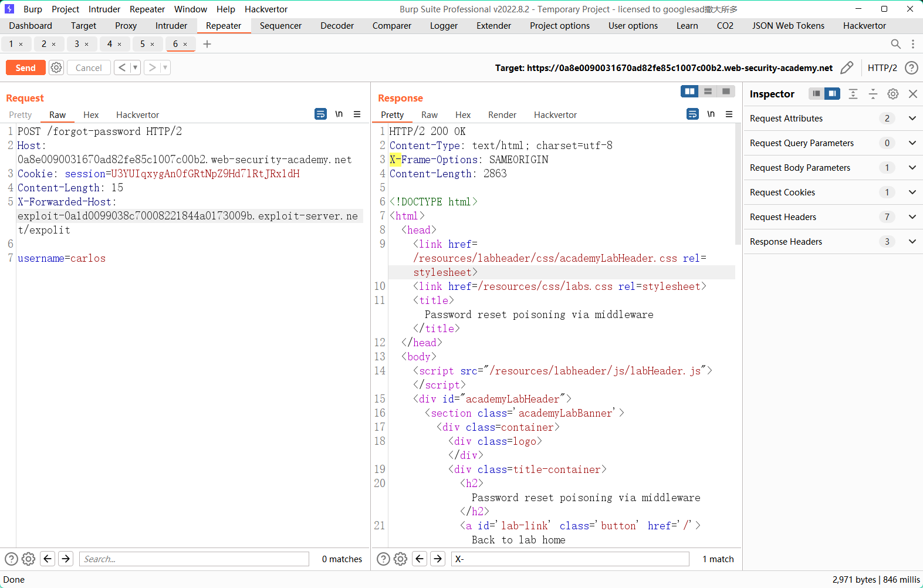Select side-by-side request/response layout
The height and width of the screenshot is (588, 923).
690,92
